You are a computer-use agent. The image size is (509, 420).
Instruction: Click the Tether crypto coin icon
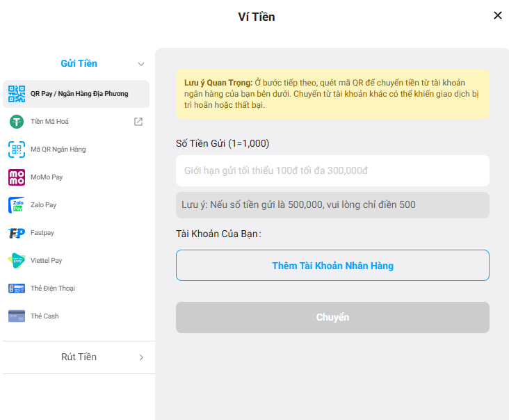17,122
